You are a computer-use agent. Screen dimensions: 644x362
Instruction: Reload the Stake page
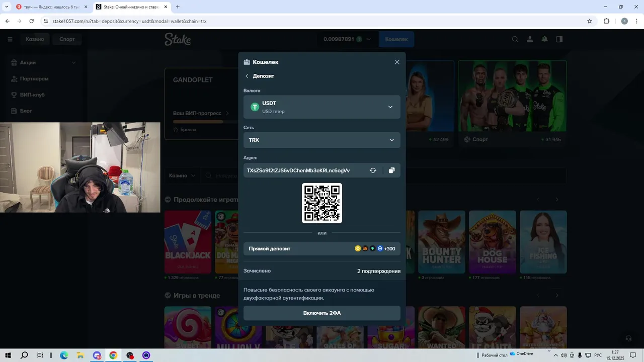point(31,21)
